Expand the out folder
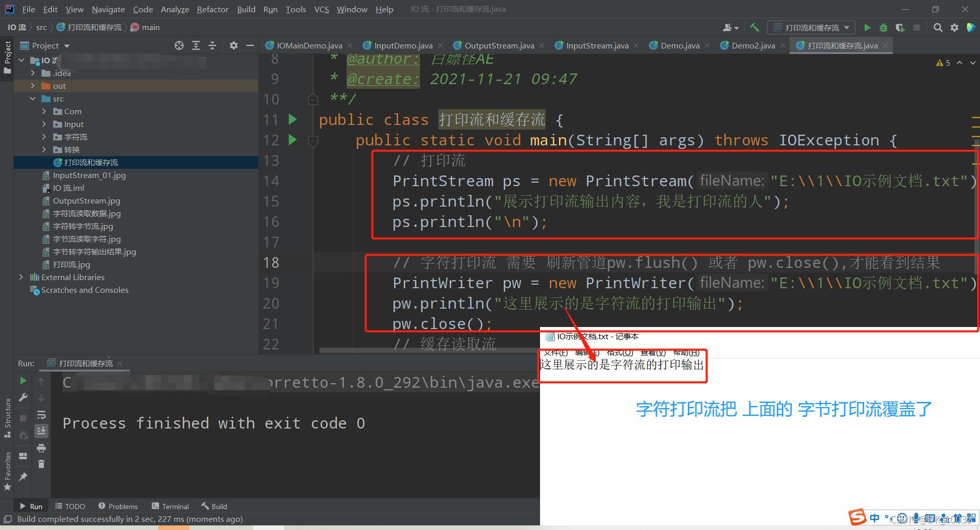Image resolution: width=980 pixels, height=530 pixels. pyautogui.click(x=33, y=86)
